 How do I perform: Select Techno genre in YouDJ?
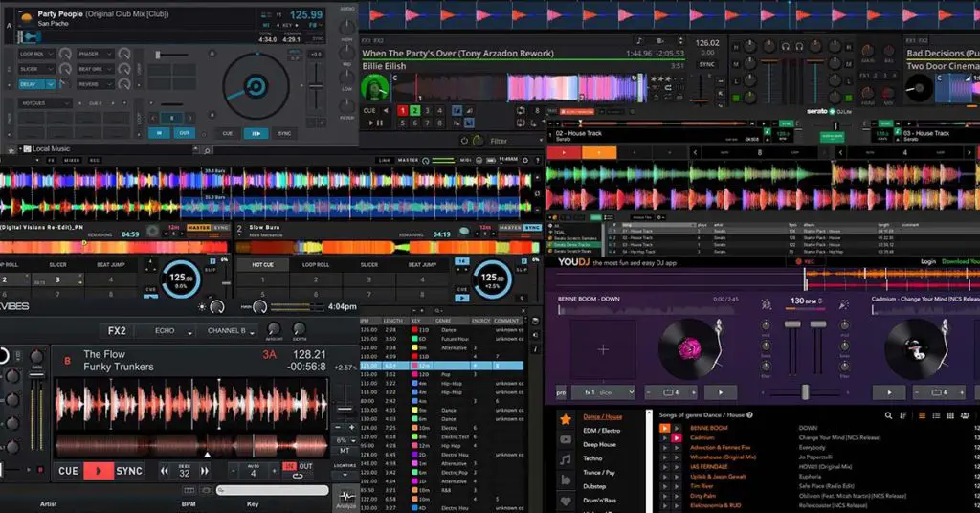(x=592, y=458)
